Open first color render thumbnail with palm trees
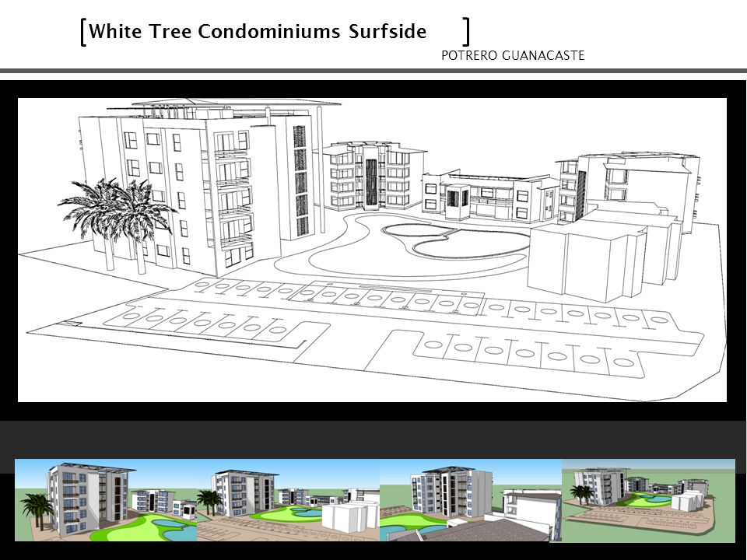 106,500
